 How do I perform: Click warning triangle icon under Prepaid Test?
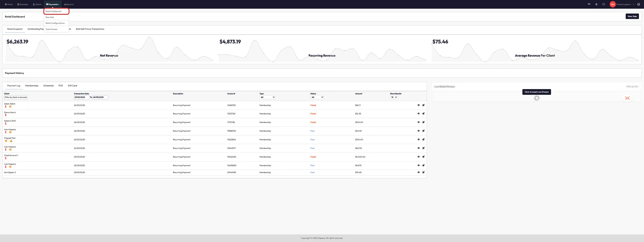click(x=11, y=141)
